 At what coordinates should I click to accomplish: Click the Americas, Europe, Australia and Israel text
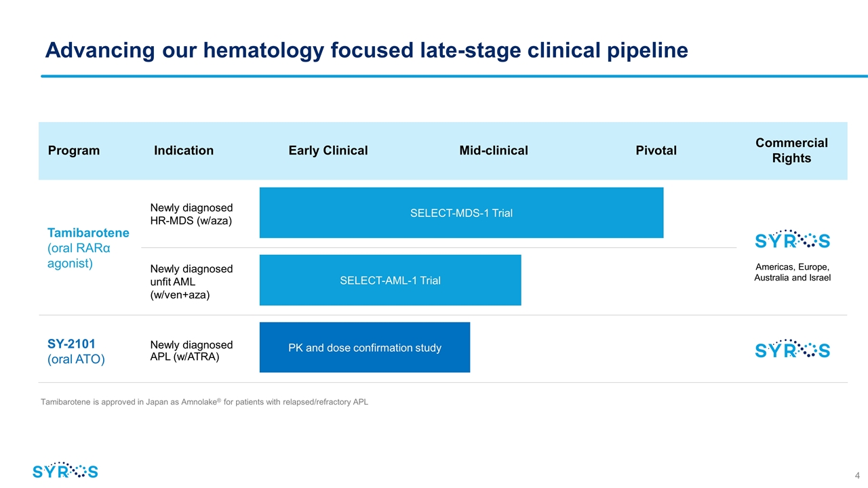(x=792, y=272)
